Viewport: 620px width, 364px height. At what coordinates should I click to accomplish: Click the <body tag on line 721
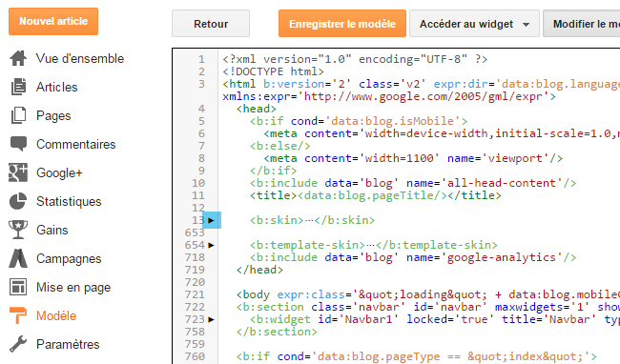[x=253, y=294]
